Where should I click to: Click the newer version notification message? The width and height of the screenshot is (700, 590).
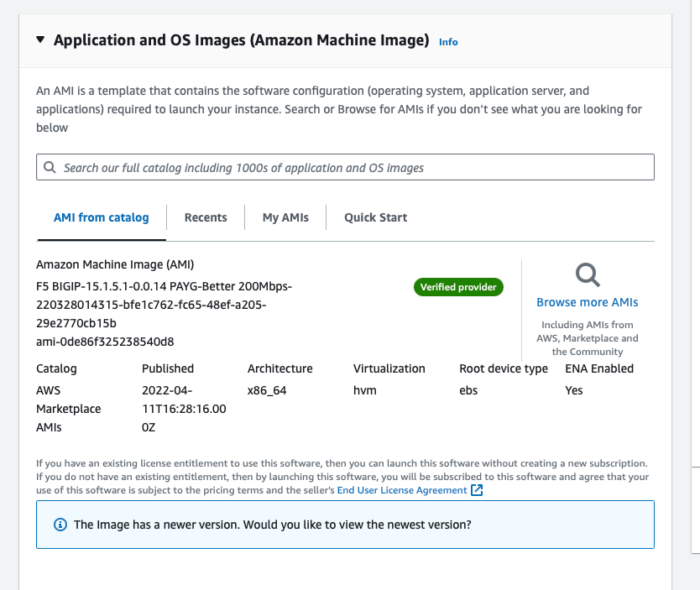272,525
